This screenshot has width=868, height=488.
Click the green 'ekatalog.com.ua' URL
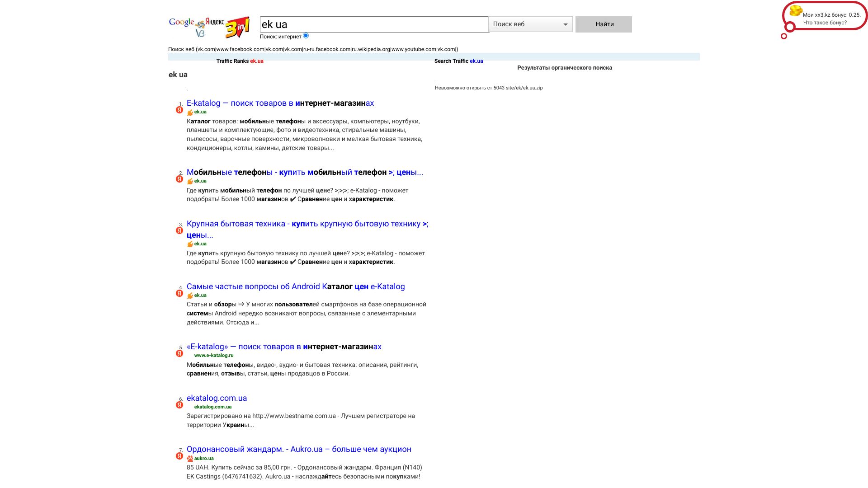tap(213, 407)
